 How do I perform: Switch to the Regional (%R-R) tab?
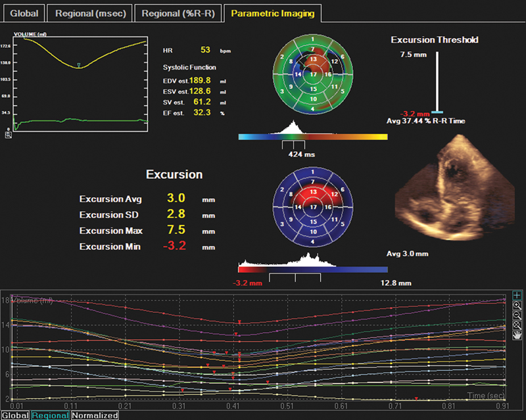(177, 13)
